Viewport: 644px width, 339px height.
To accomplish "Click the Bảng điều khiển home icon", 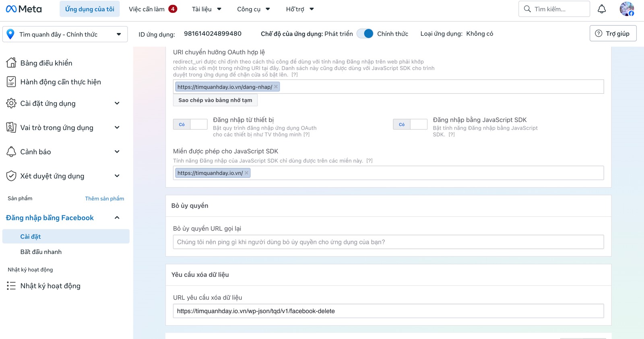I will pos(11,62).
